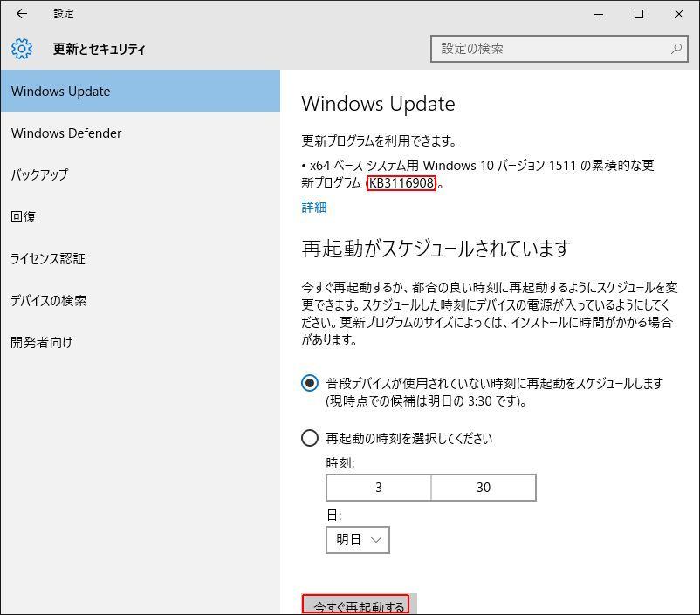Select the custom restart time radio option
Viewport: 700px width, 615px height.
click(x=310, y=438)
